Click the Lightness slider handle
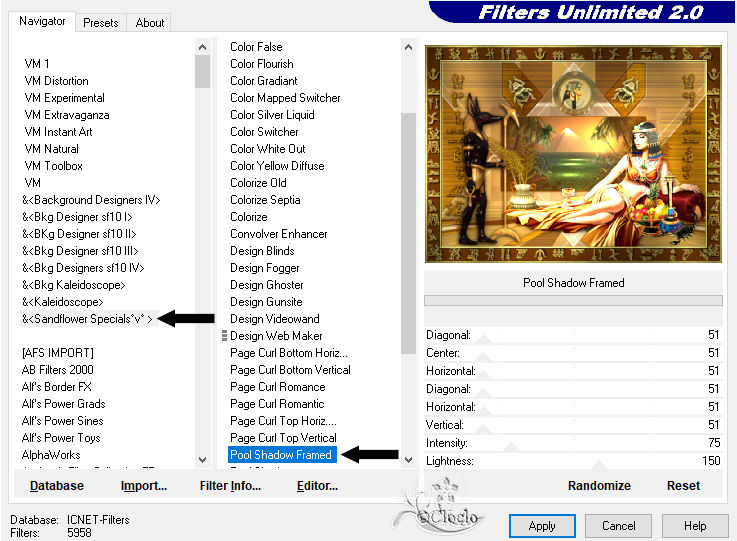 [599, 465]
